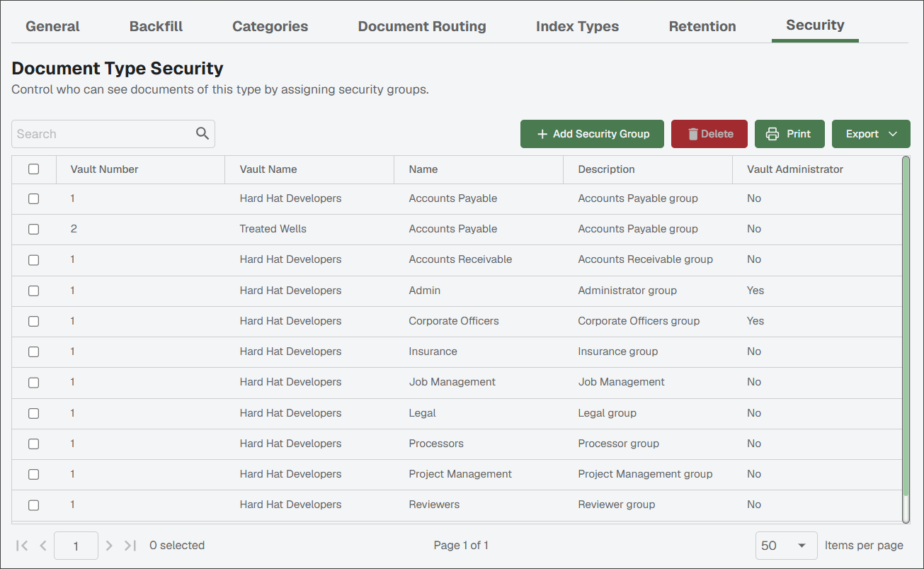This screenshot has width=924, height=569.
Task: Select the Job Management row checkbox
Action: click(33, 383)
